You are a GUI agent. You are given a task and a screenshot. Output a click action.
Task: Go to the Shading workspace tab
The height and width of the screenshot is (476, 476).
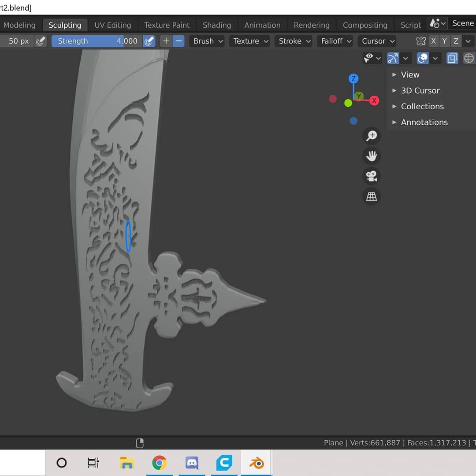[x=217, y=25]
